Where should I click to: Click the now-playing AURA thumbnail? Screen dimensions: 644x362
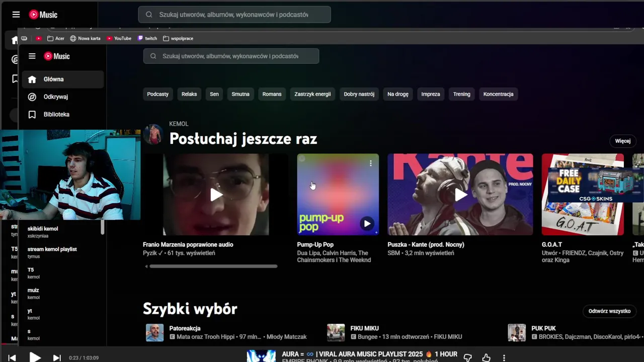click(261, 356)
